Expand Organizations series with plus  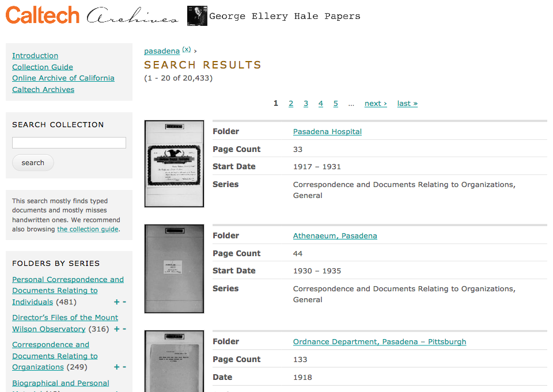tap(117, 367)
